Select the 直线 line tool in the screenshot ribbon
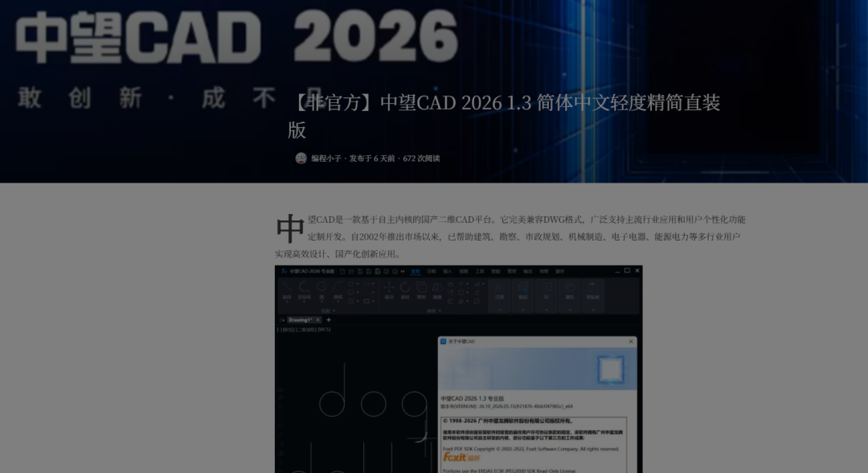 point(287,290)
